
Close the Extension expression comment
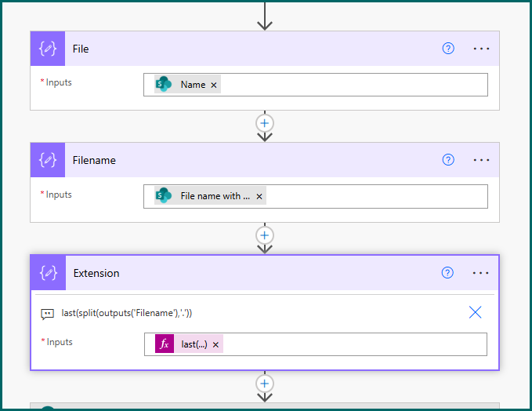[475, 312]
